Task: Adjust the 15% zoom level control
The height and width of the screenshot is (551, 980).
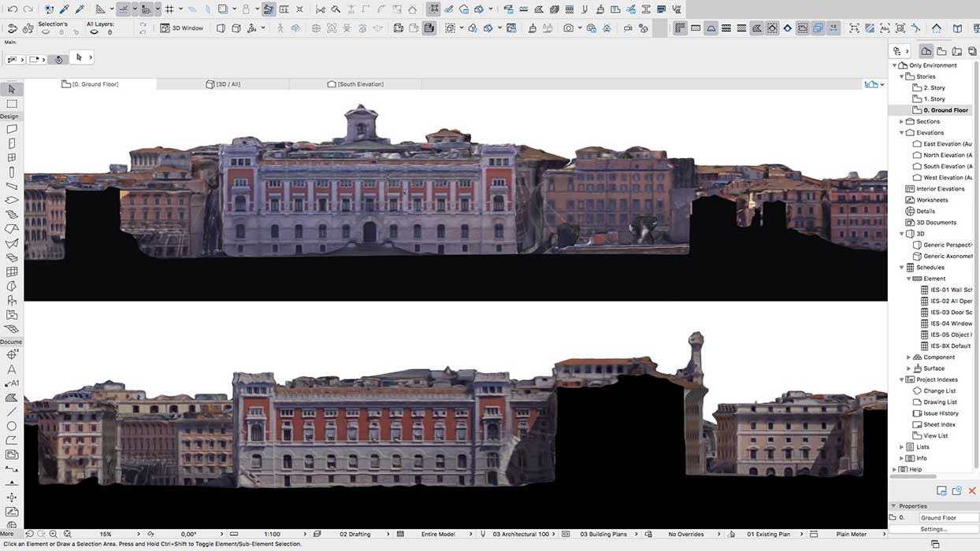Action: point(105,534)
